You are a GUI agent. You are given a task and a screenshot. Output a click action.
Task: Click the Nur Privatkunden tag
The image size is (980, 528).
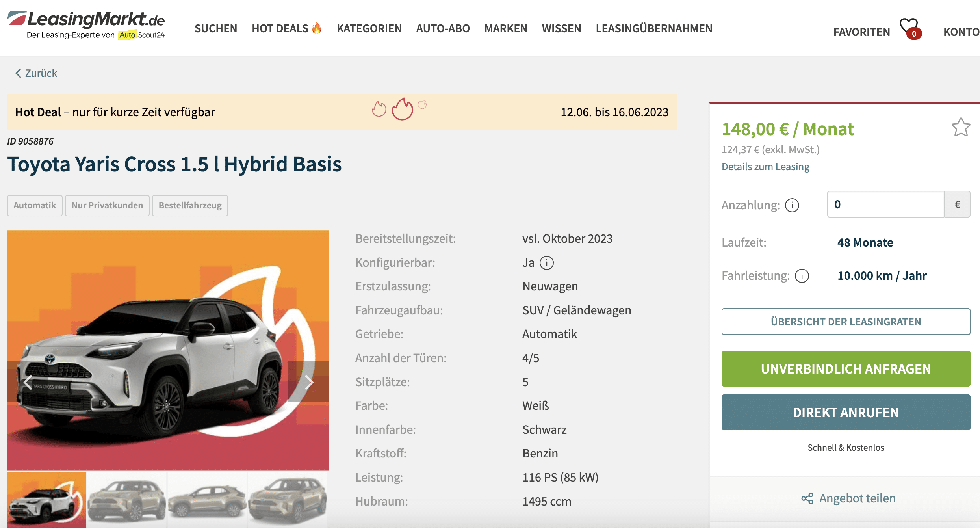coord(107,206)
